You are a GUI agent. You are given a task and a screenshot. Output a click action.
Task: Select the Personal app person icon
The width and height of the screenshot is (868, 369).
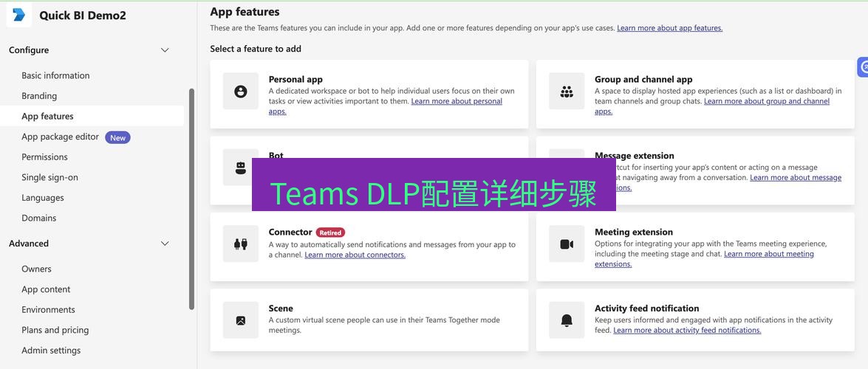(241, 92)
